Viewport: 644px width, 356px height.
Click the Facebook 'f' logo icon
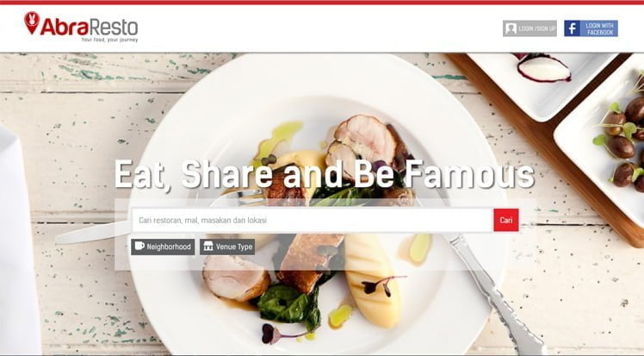click(x=572, y=28)
